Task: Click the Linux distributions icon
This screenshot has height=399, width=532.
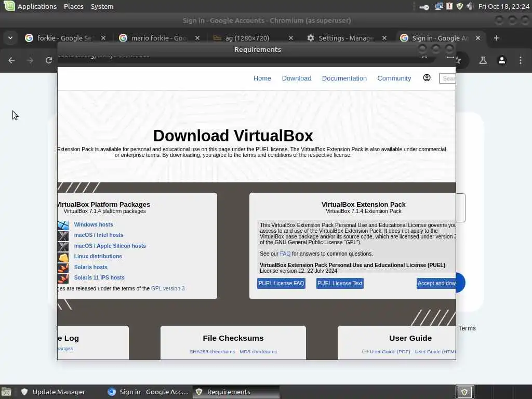Action: [63, 257]
